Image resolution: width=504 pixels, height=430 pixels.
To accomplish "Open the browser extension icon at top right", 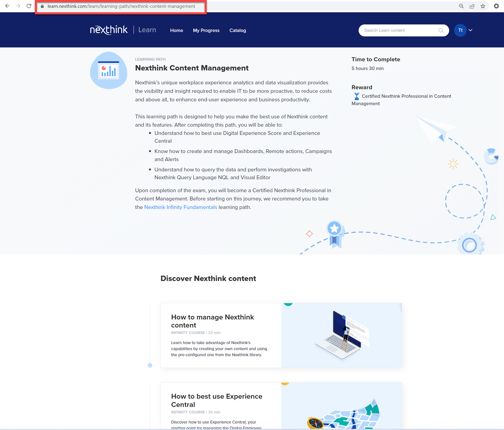I will [x=496, y=6].
